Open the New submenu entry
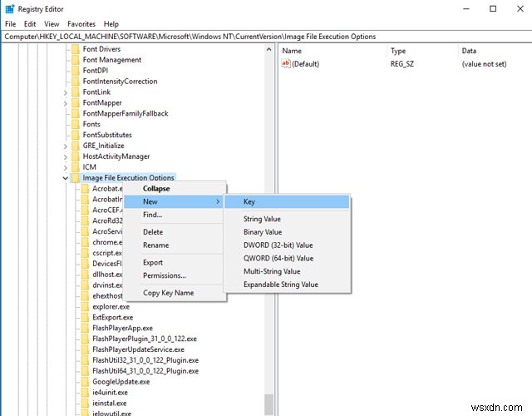532x416 pixels. pos(175,201)
